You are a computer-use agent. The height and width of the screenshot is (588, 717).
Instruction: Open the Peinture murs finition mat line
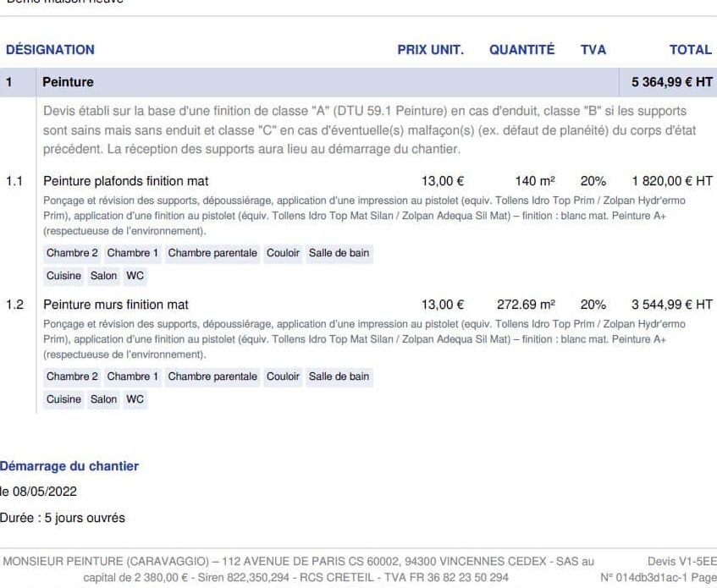[x=116, y=305]
